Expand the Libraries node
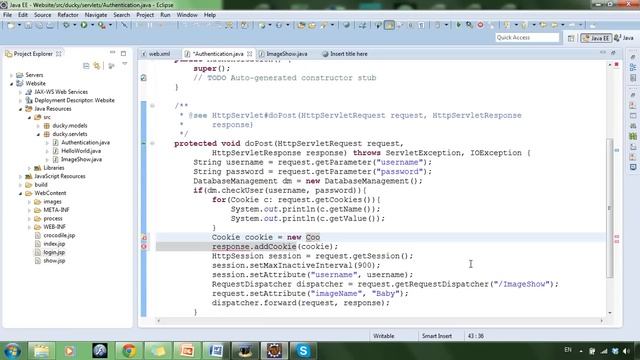Viewport: 640px width, 360px height. (x=29, y=168)
